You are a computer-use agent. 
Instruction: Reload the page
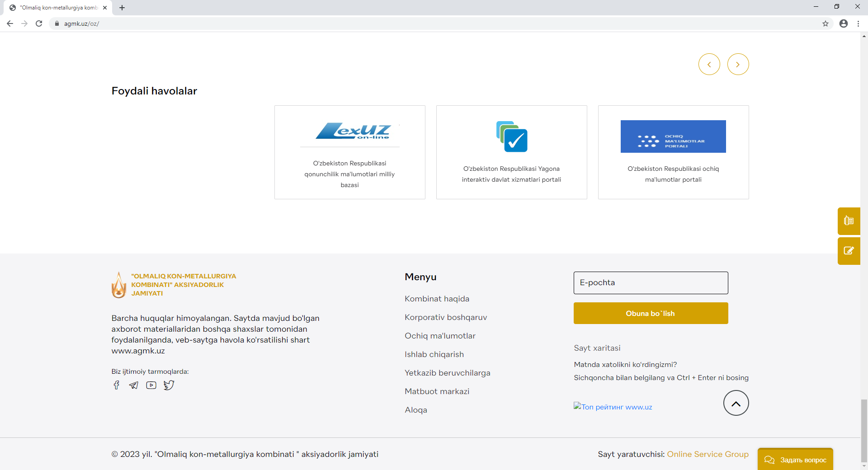click(x=39, y=23)
